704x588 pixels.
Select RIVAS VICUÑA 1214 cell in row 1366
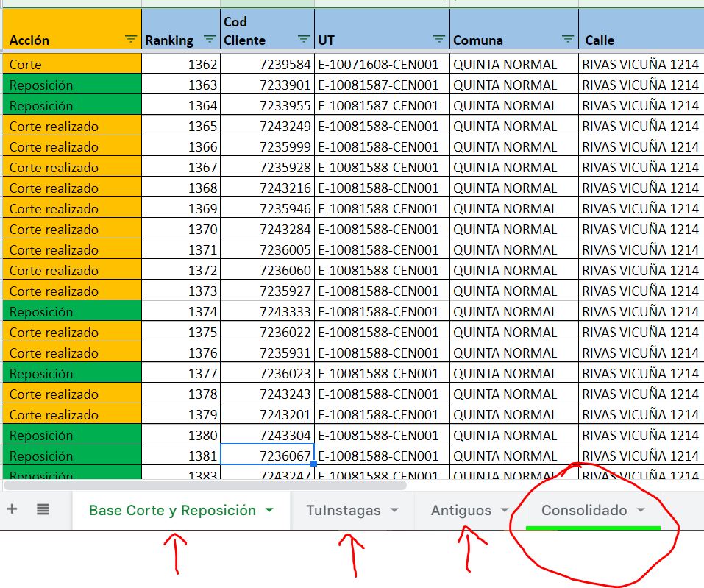pos(641,147)
